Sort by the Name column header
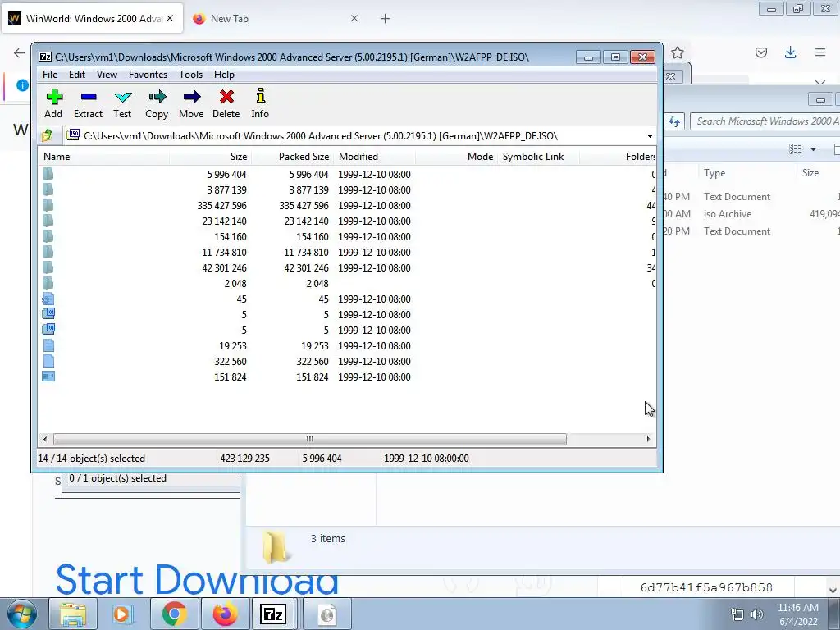This screenshot has width=840, height=630. (104, 157)
